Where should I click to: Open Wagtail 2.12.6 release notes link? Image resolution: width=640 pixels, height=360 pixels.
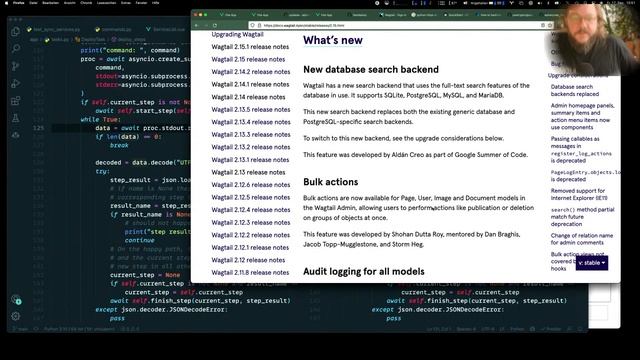coord(251,184)
